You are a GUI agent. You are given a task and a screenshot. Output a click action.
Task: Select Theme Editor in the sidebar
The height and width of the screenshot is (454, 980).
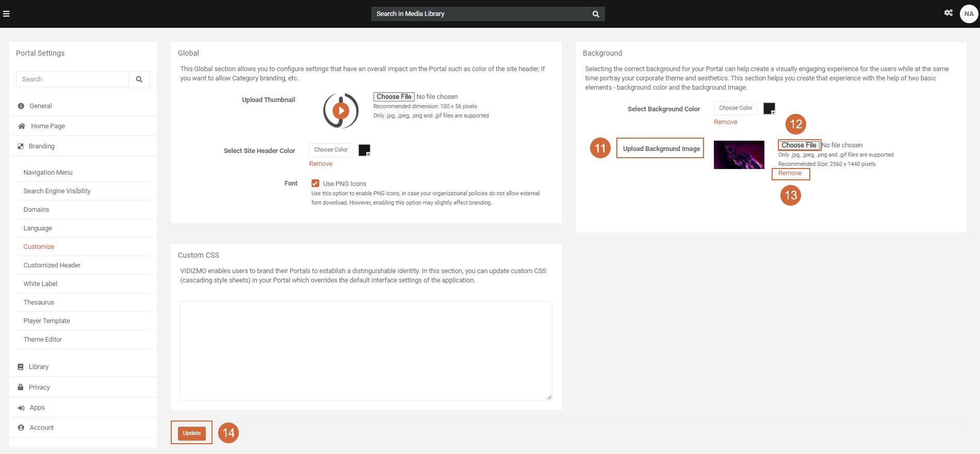43,340
